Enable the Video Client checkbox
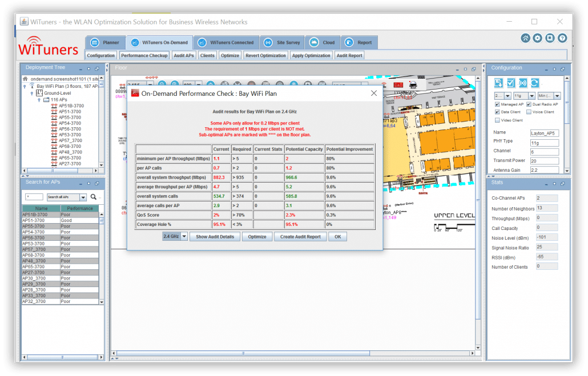This screenshot has height=376, width=588. pyautogui.click(x=497, y=120)
